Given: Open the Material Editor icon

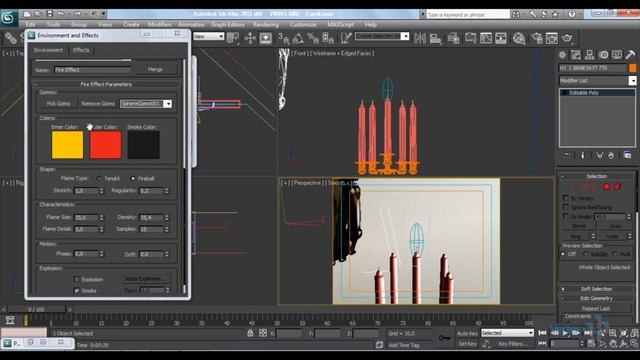Looking at the screenshot, I should tap(519, 38).
